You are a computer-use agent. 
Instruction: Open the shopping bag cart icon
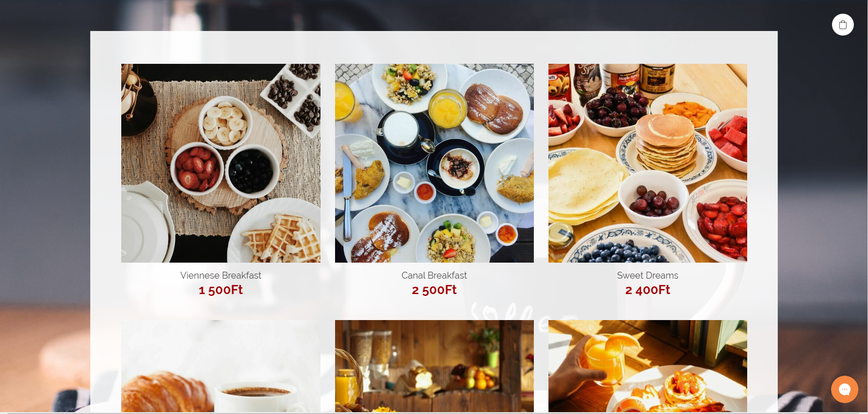(x=842, y=25)
